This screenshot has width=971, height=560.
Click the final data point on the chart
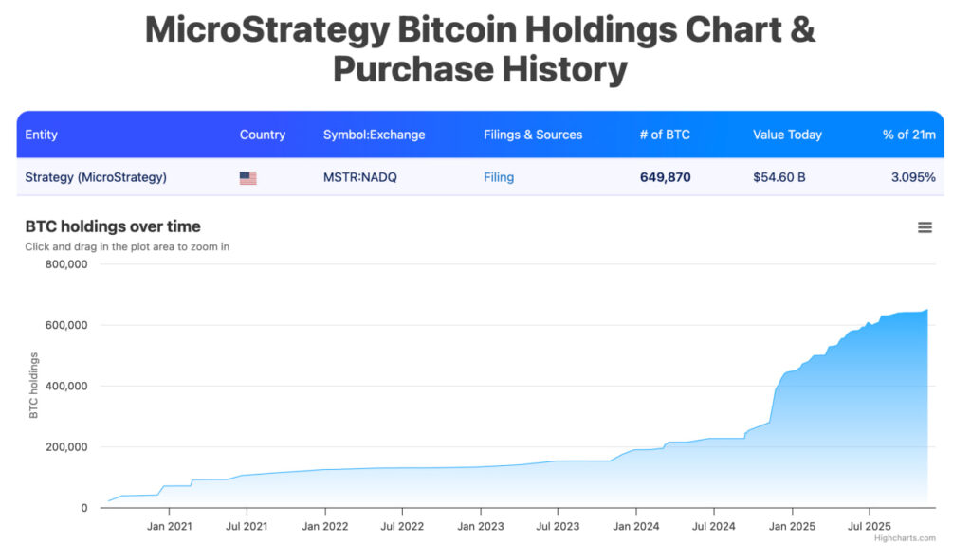click(926, 310)
